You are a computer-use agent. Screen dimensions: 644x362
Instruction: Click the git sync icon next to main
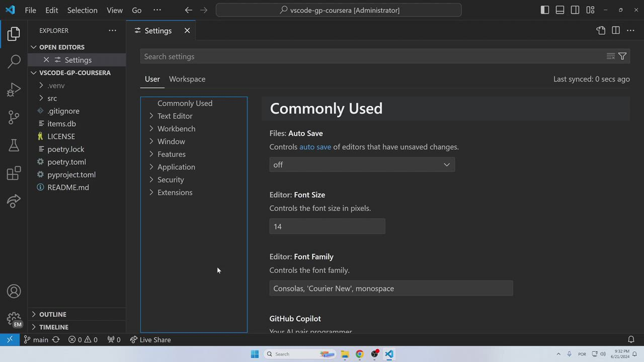click(56, 339)
